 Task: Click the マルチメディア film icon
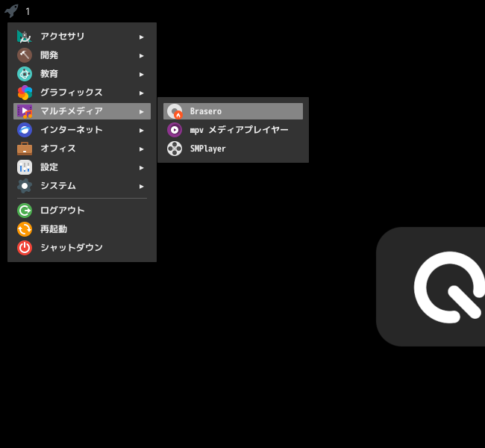point(25,111)
